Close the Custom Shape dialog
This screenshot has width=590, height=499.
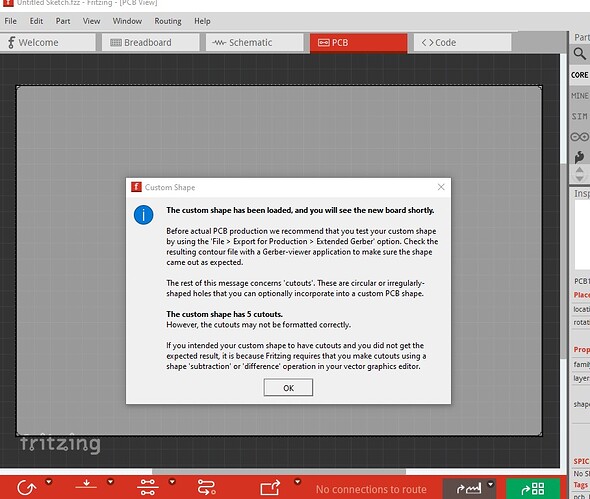tap(441, 187)
